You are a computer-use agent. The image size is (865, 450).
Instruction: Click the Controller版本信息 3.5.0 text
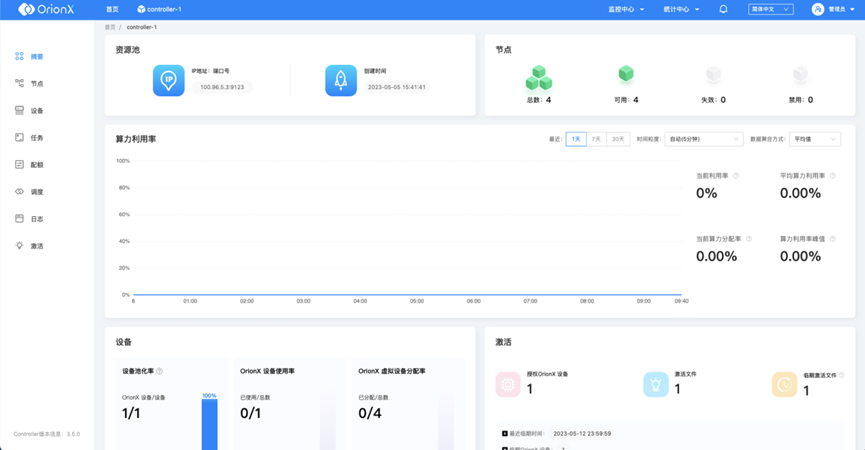coord(47,434)
